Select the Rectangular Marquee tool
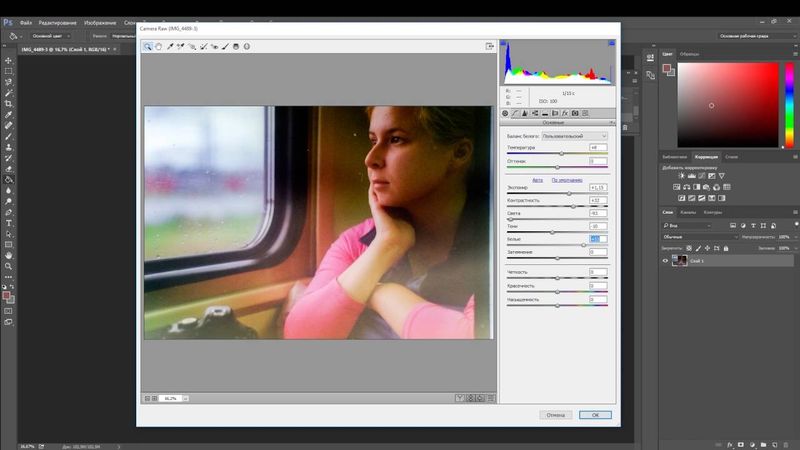 pyautogui.click(x=8, y=71)
